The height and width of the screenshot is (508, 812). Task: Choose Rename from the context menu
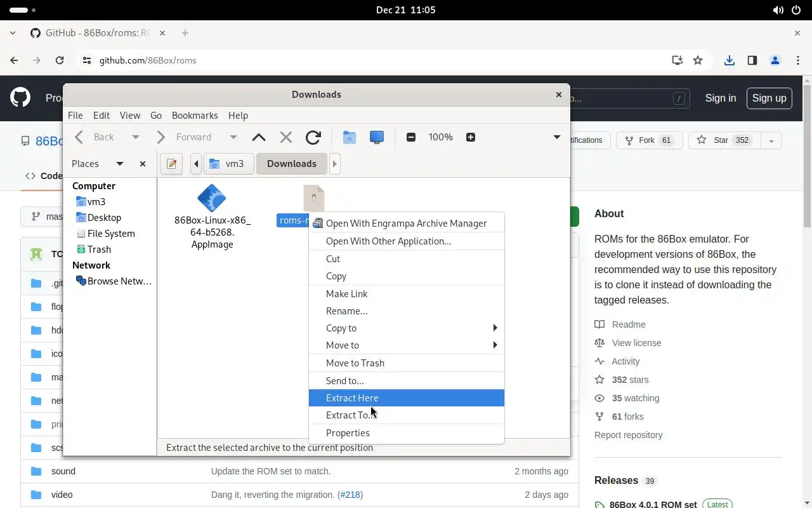pos(406,311)
